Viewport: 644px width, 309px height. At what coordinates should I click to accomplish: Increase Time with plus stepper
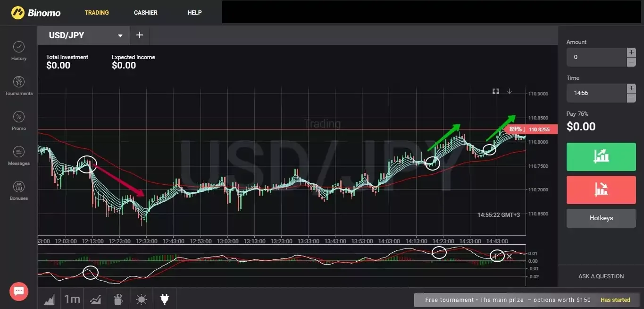[631, 88]
